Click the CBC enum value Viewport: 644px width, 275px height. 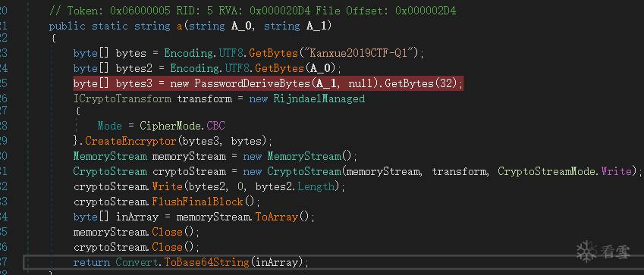pyautogui.click(x=215, y=126)
